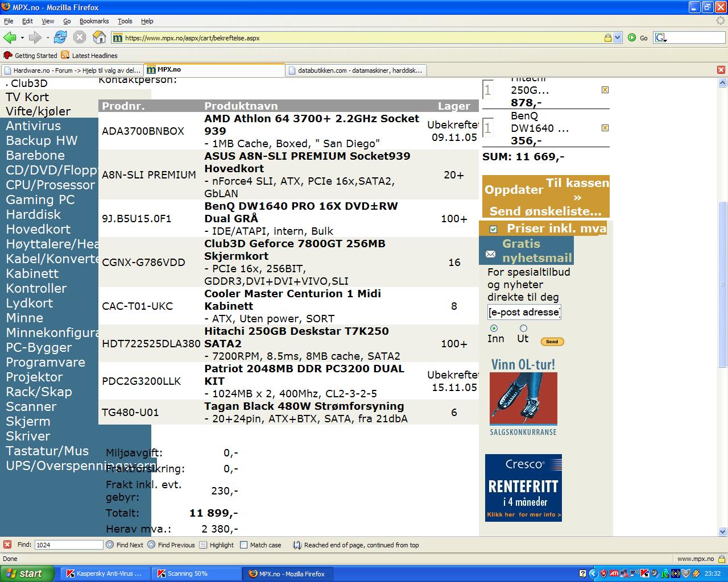728x582 pixels.
Task: Open the Scanning 50% taskbar window
Action: pyautogui.click(x=196, y=573)
